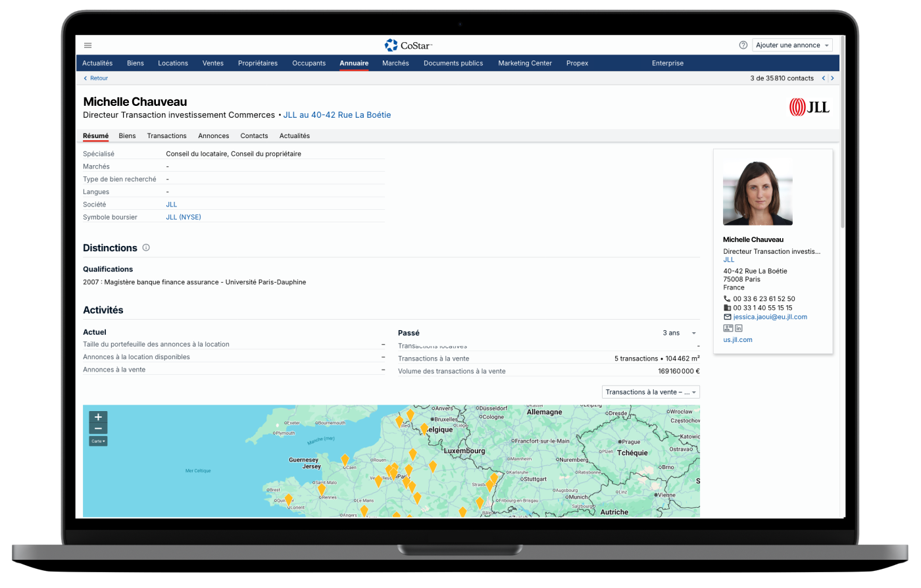Expand the Ajouter une annonce dropdown
Viewport: 921px width, 588px height.
tap(792, 45)
